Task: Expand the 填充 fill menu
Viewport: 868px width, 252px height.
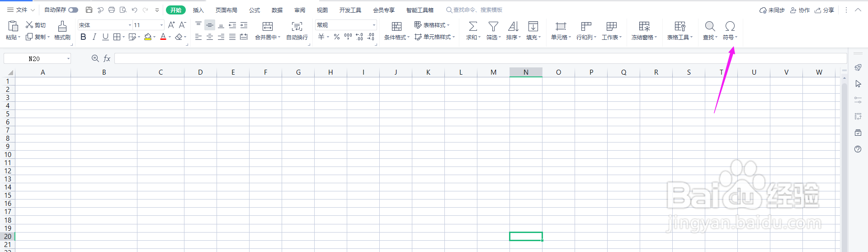Action: (x=539, y=38)
